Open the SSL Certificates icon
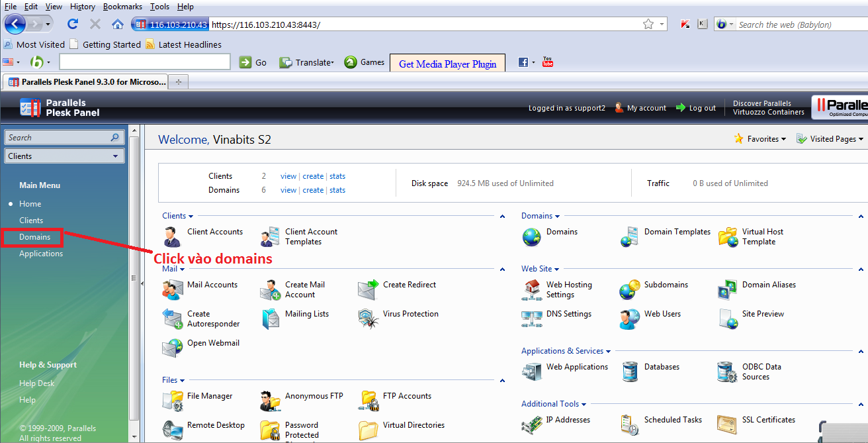The width and height of the screenshot is (868, 443). (727, 425)
